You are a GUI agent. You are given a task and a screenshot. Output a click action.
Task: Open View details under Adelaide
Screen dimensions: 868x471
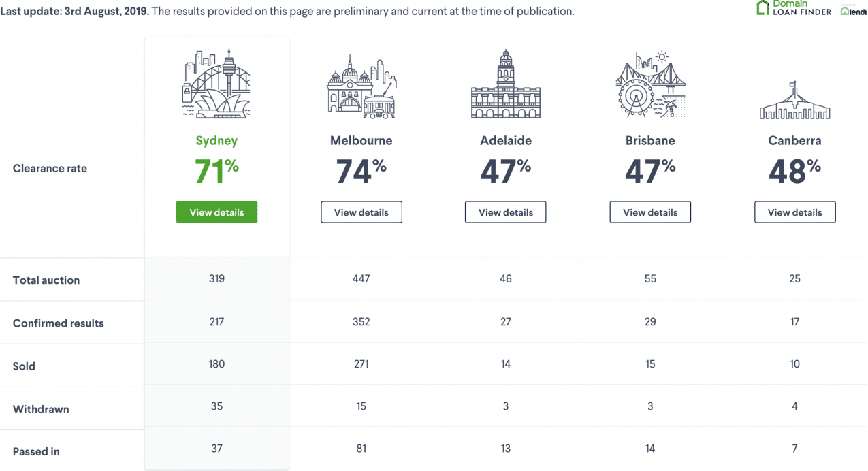coord(505,212)
